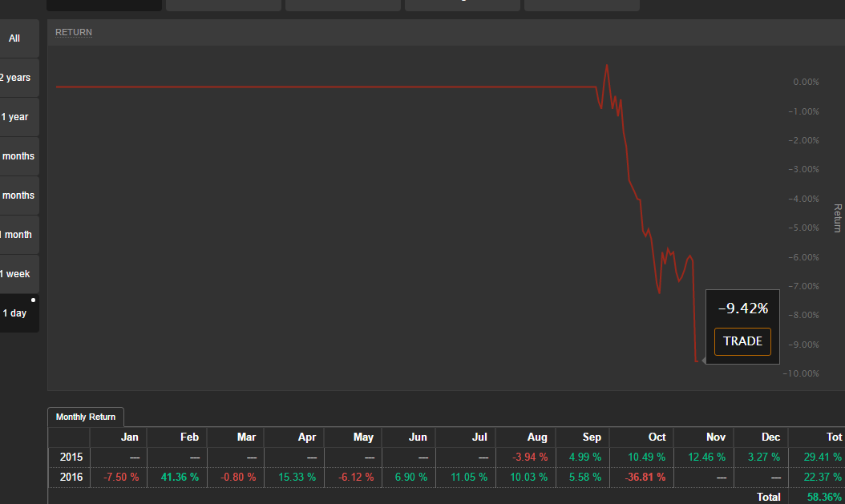
Task: Select the 1 day range
Action: tap(15, 313)
